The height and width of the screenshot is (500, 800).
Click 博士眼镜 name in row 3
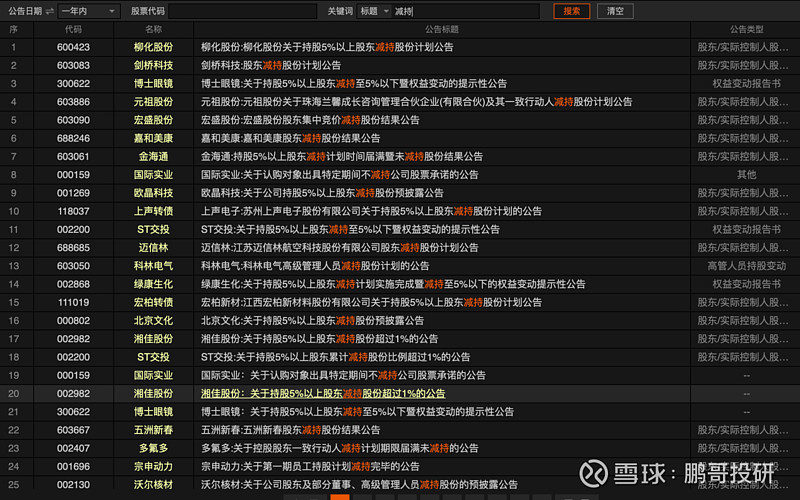154,84
